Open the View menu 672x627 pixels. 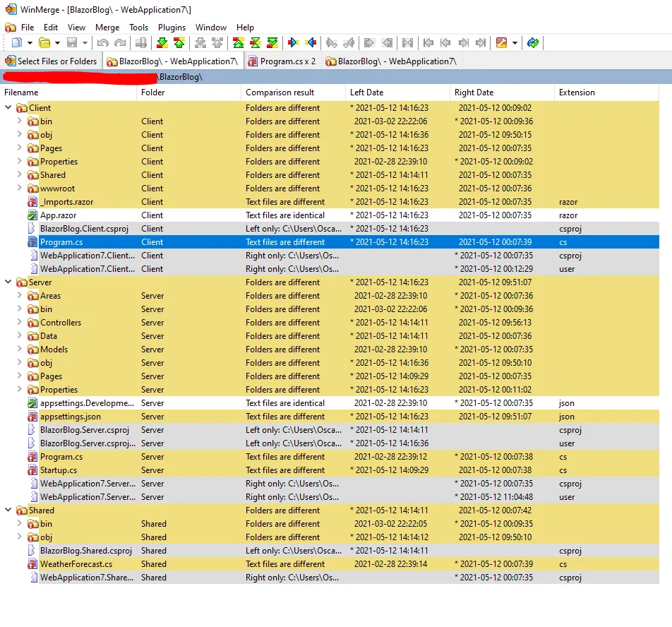[76, 28]
